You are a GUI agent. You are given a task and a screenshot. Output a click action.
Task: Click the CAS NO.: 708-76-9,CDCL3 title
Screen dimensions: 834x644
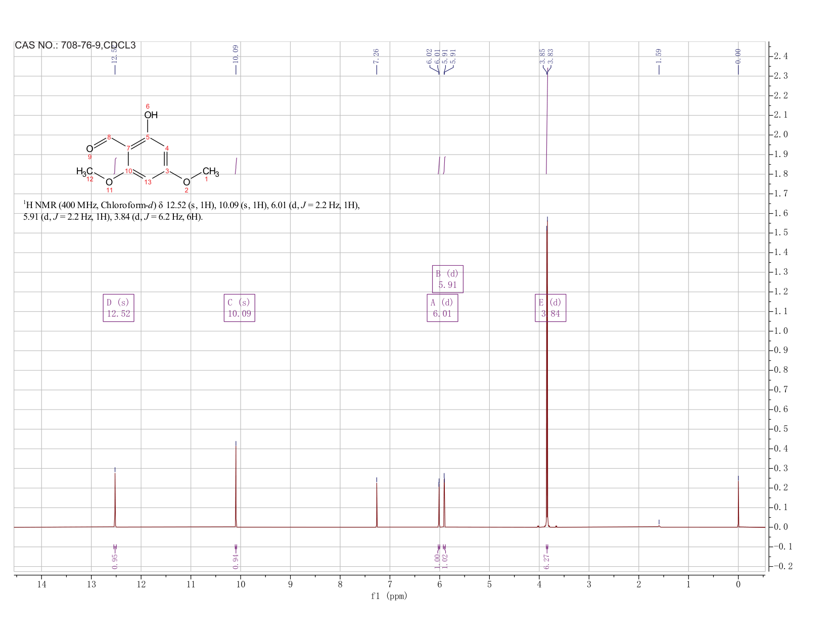click(x=75, y=45)
